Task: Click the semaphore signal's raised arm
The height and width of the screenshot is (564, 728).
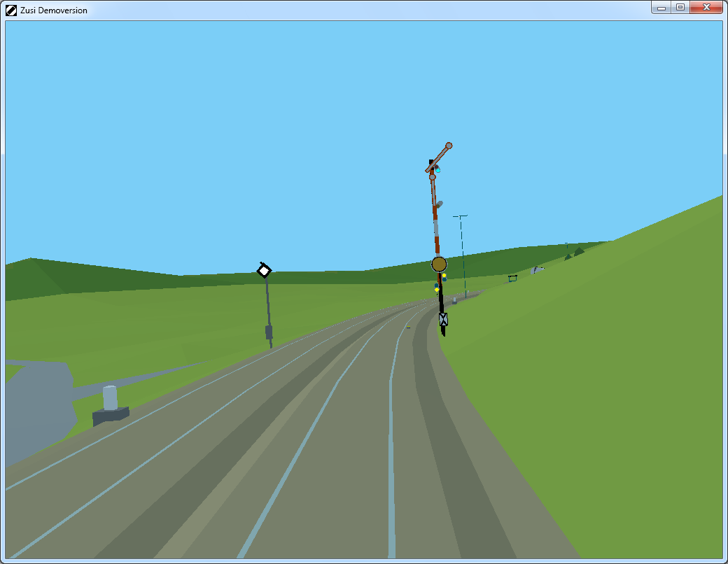Action: coord(439,158)
